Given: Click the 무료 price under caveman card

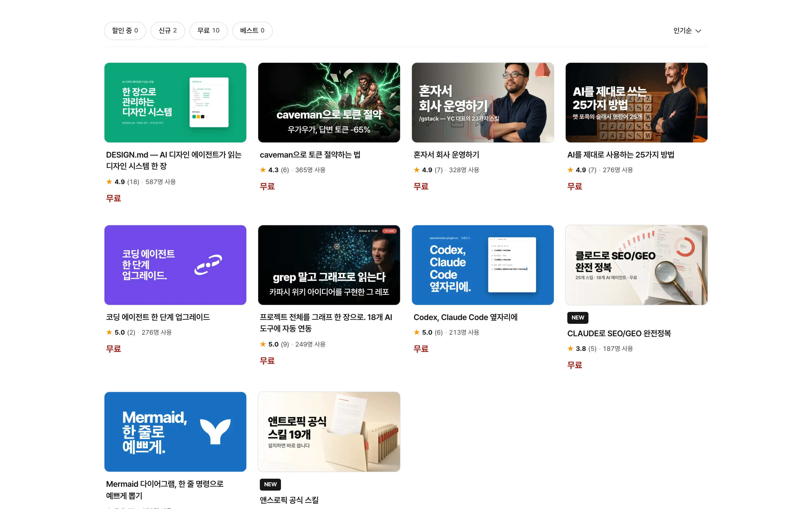Looking at the screenshot, I should pos(267,187).
